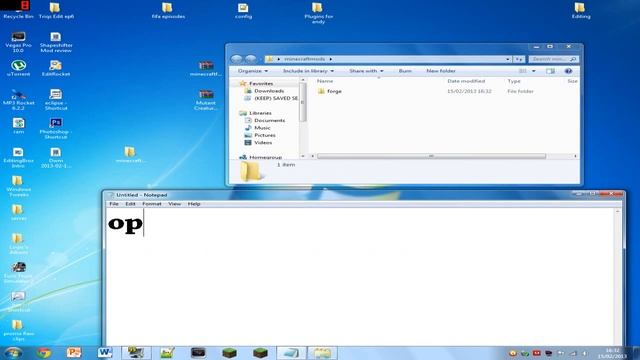640x360 pixels.
Task: Open Explorer help question mark icon
Action: click(x=568, y=71)
